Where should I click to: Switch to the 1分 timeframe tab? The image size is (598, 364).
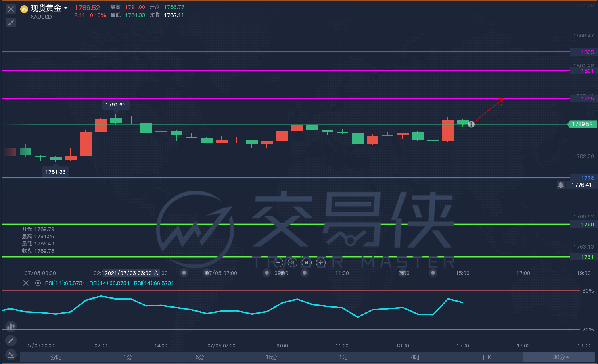pos(128,357)
